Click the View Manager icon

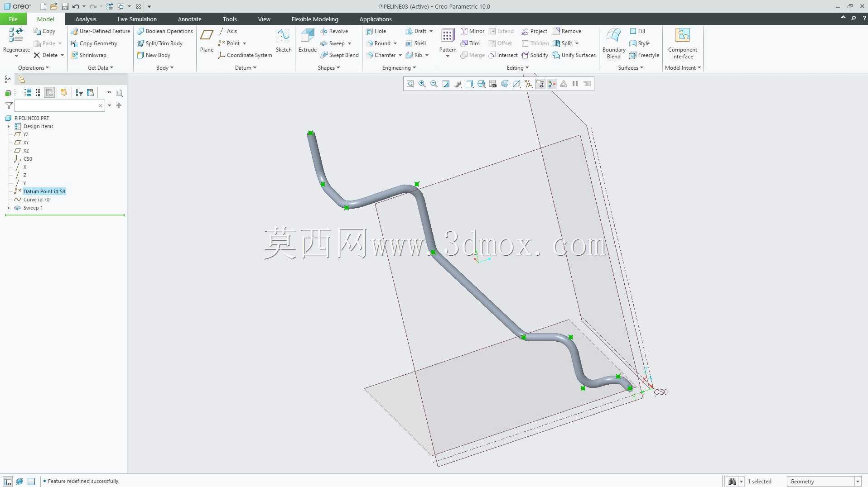click(493, 84)
